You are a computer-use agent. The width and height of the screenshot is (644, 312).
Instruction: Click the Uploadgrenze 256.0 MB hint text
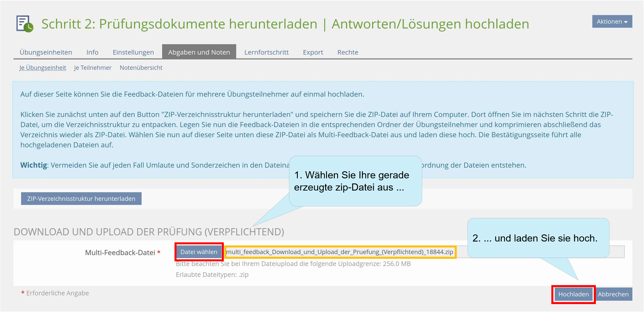click(x=293, y=264)
